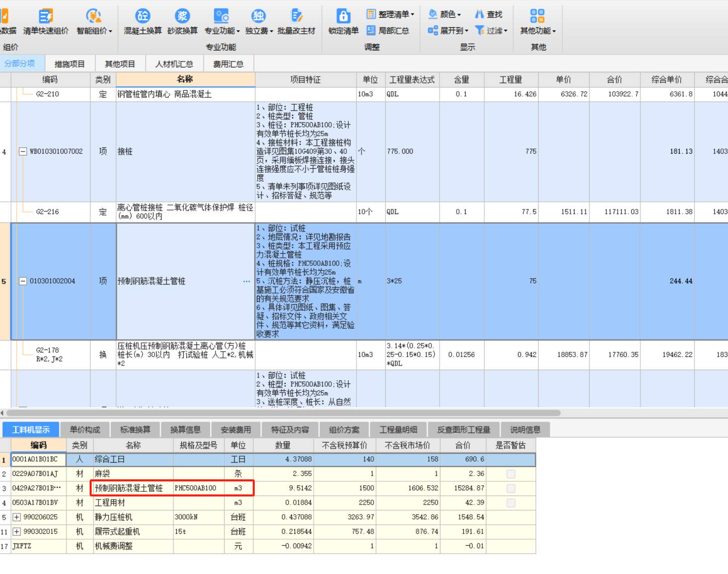728x574 pixels.
Task: Switch to 其他项目 tab
Action: click(x=120, y=64)
